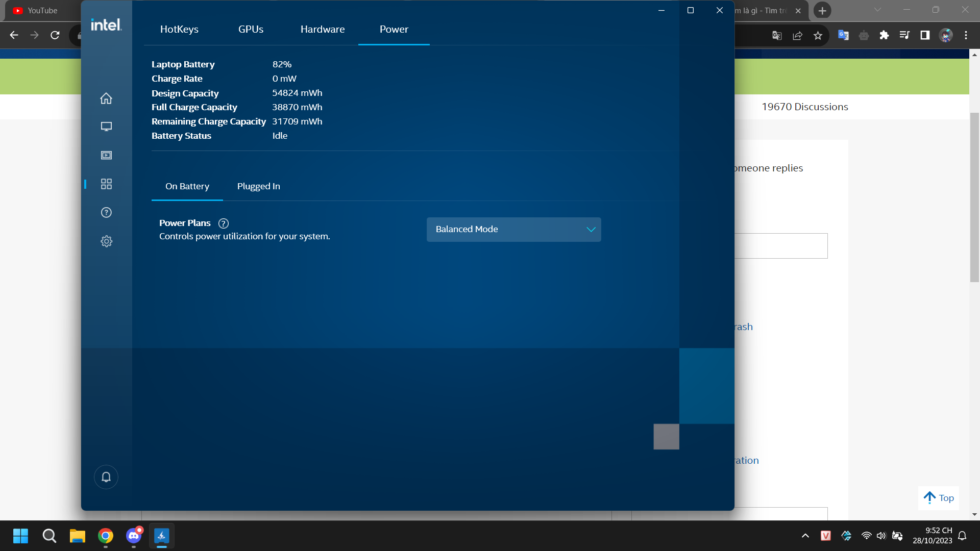Click the volume icon in the system tray
Image resolution: width=980 pixels, height=551 pixels.
tap(881, 536)
